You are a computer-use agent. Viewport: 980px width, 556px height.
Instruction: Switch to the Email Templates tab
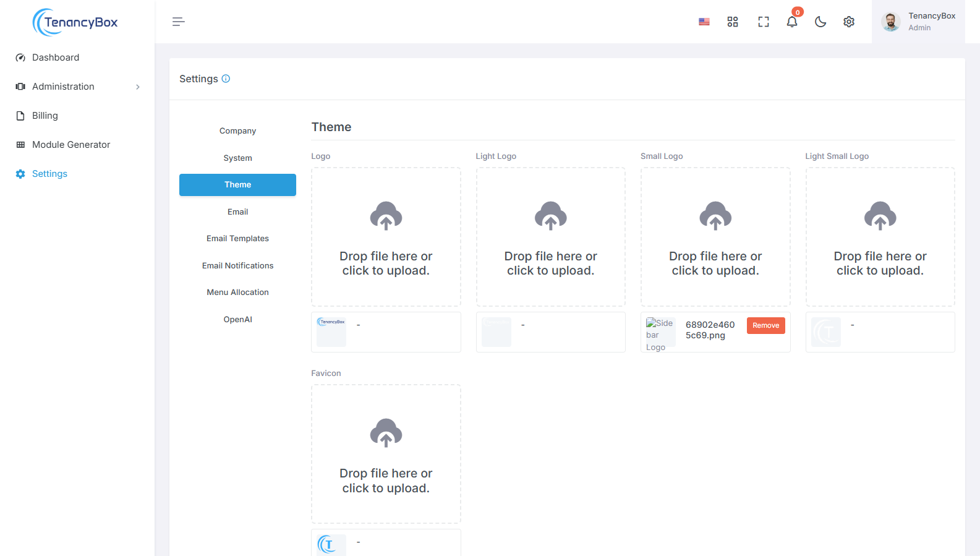pyautogui.click(x=237, y=239)
